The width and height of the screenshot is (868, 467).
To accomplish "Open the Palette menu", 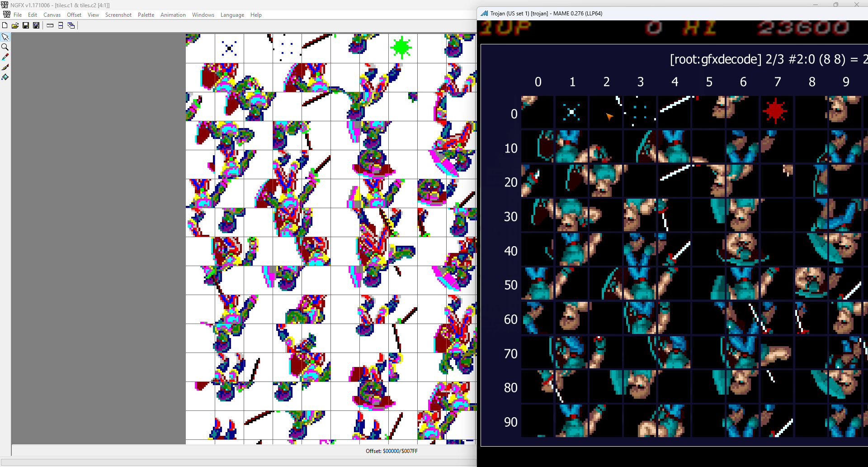I will point(146,15).
